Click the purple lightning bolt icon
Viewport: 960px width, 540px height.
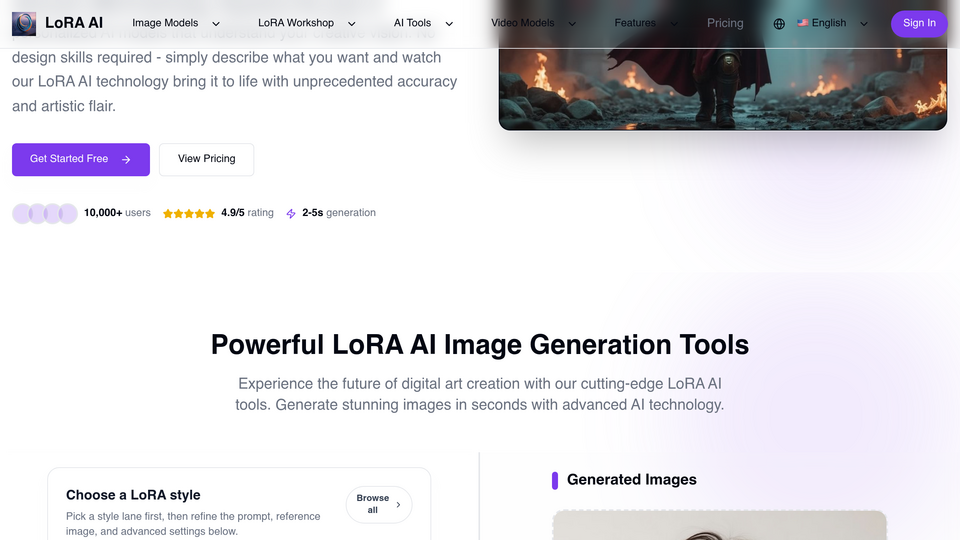tap(291, 213)
